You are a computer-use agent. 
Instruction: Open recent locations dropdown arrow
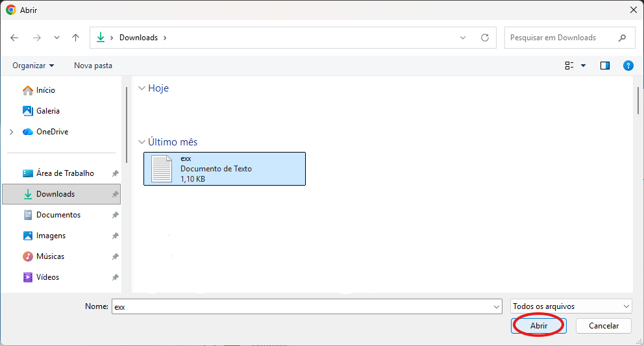(x=56, y=38)
